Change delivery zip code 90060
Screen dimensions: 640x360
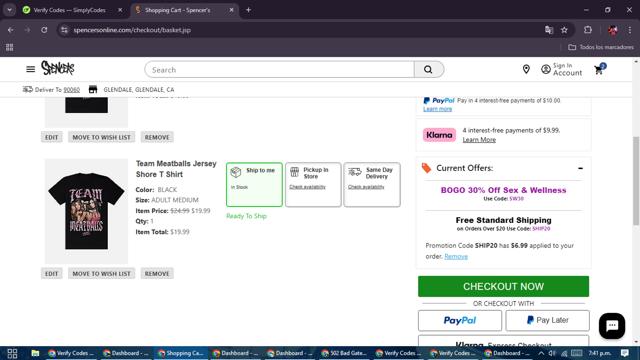71,90
